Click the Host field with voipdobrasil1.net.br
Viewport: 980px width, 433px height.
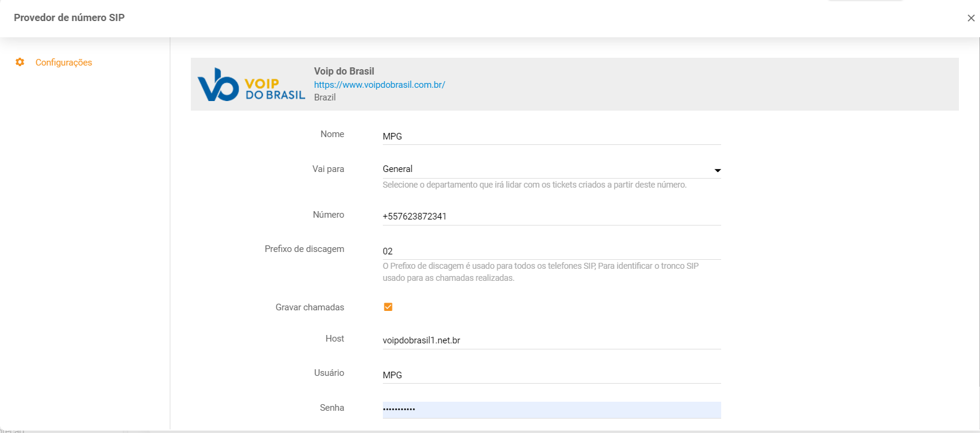[551, 340]
